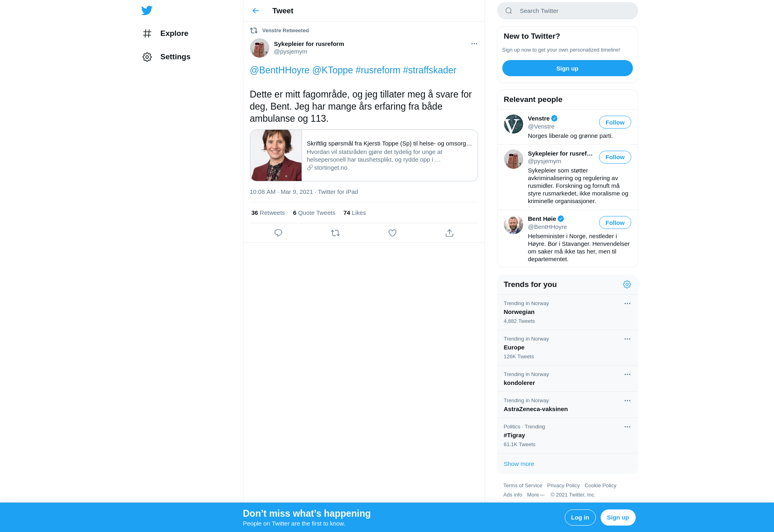
Task: Follow Bent Høie
Action: click(x=615, y=223)
